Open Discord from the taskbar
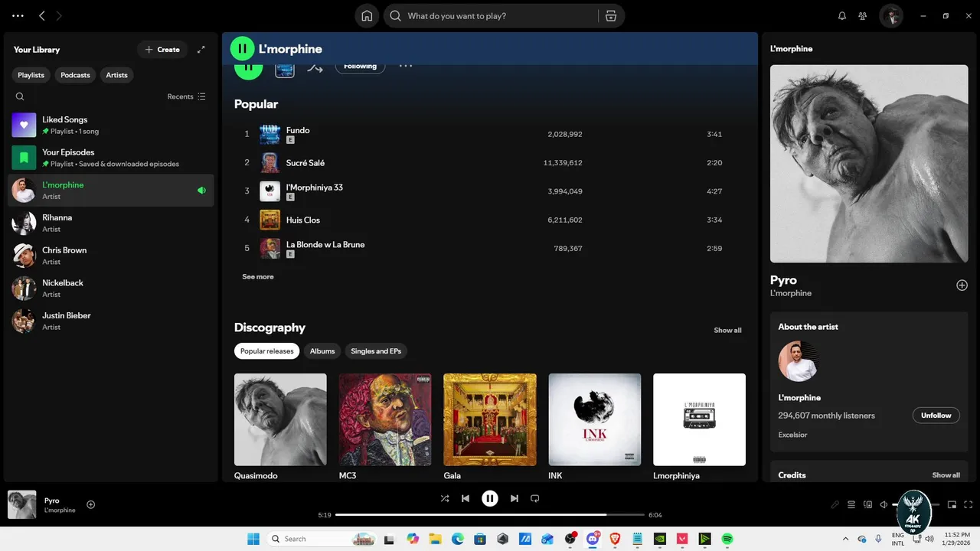 [593, 539]
